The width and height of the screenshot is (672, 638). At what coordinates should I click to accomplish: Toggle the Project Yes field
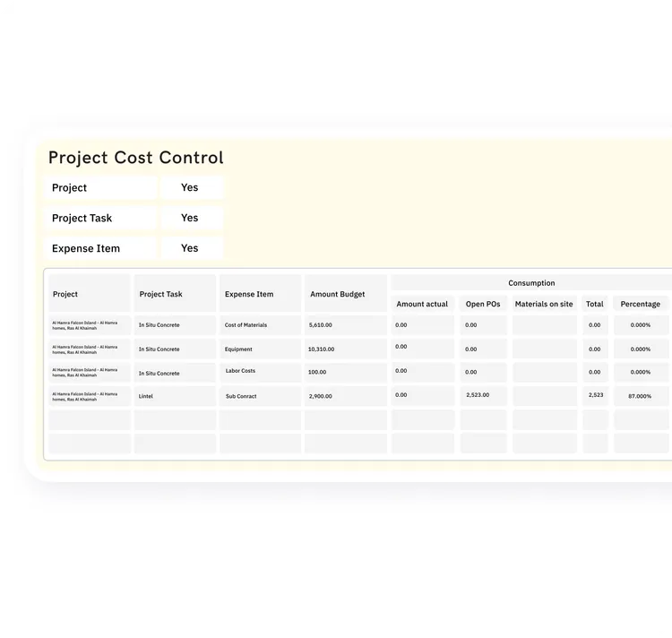[192, 187]
